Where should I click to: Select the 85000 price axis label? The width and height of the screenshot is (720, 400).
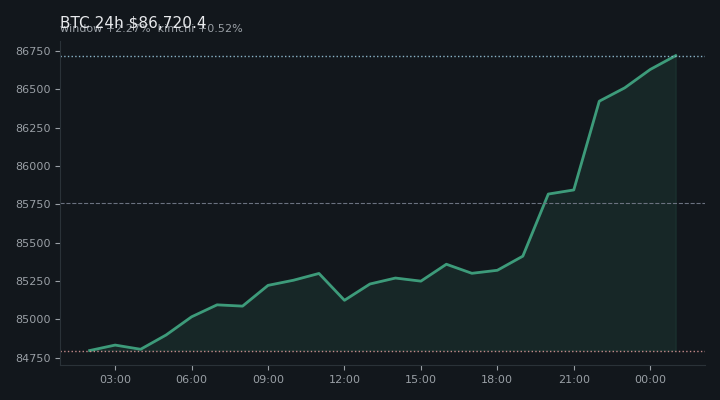(x=33, y=319)
